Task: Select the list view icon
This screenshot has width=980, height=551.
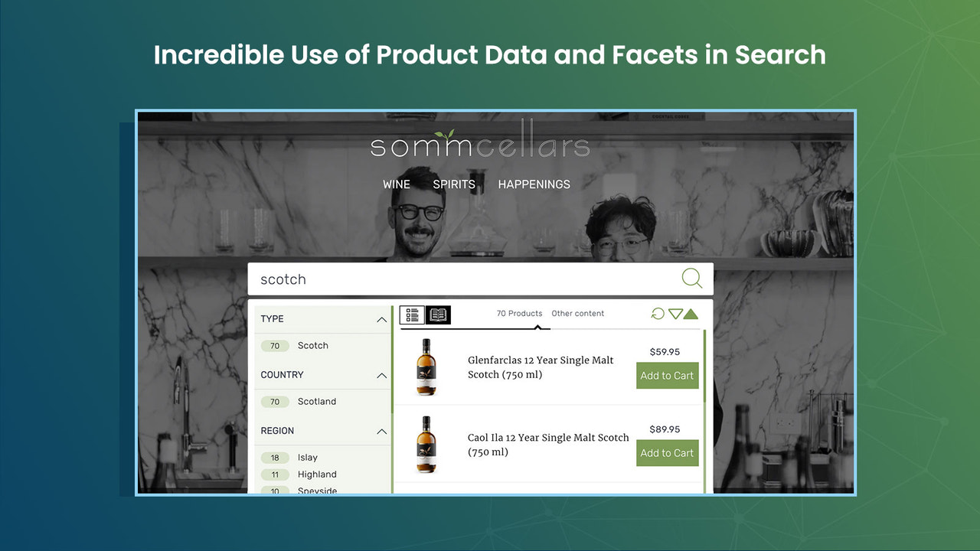Action: click(x=412, y=315)
